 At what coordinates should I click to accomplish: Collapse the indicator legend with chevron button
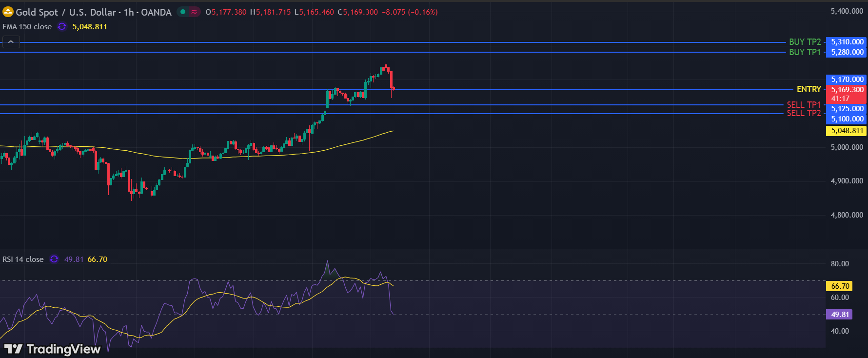[11, 42]
